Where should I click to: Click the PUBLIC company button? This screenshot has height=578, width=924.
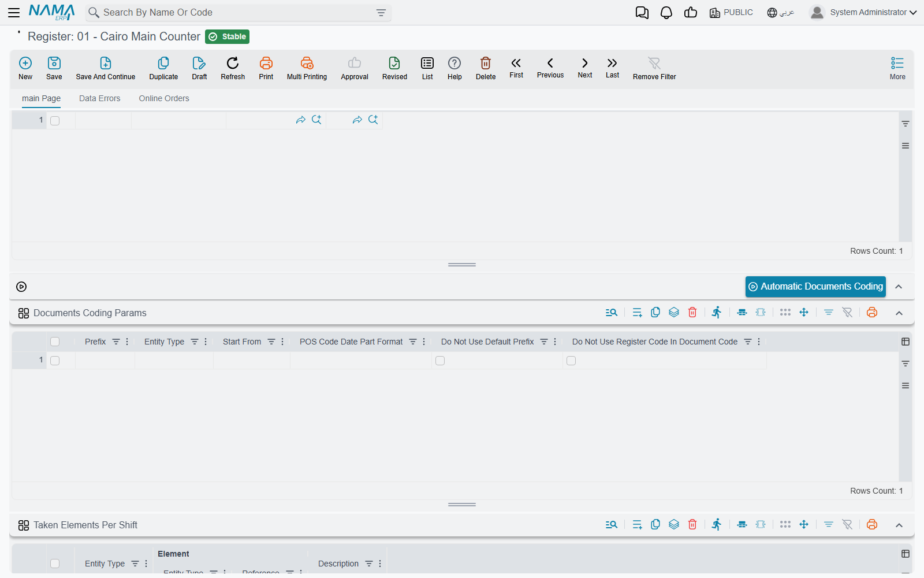[x=731, y=13]
